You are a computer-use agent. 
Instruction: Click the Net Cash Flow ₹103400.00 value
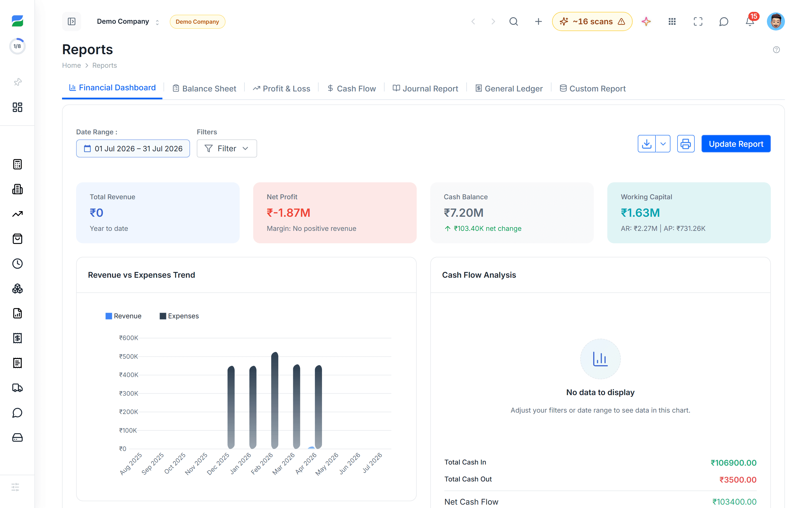click(734, 502)
